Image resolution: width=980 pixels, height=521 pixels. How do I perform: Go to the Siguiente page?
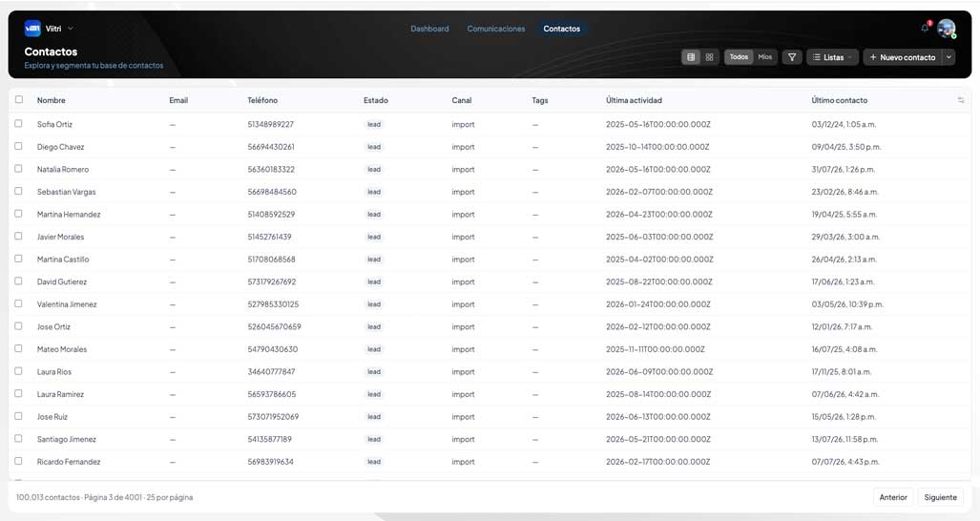coord(940,497)
